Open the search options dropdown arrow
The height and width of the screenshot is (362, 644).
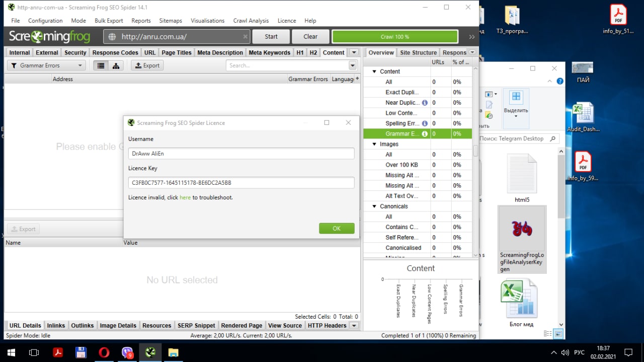click(x=353, y=65)
